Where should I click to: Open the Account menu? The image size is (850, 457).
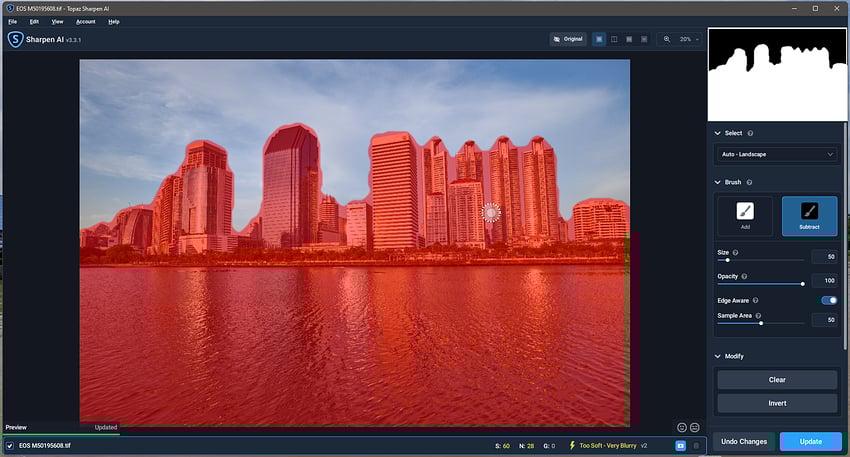(86, 21)
